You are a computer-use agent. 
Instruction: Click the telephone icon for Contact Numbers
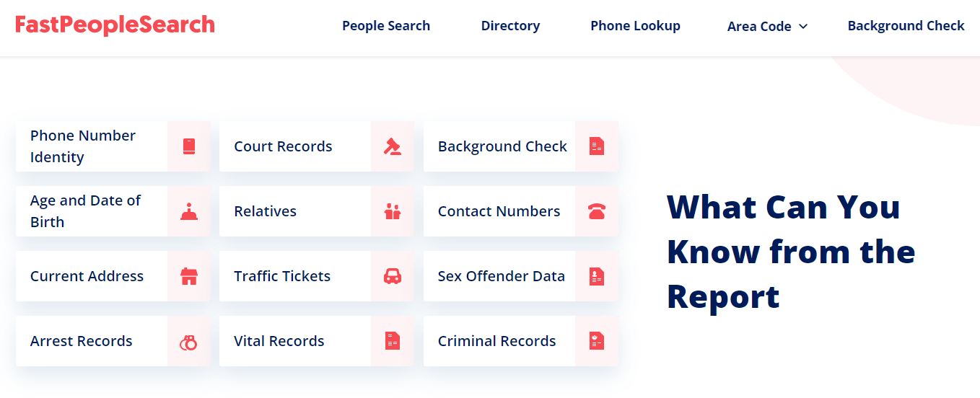[x=596, y=211]
